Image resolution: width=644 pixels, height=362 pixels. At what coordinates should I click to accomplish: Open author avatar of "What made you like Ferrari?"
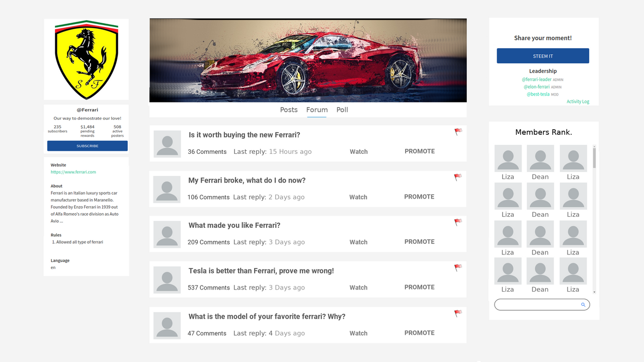pos(167,234)
